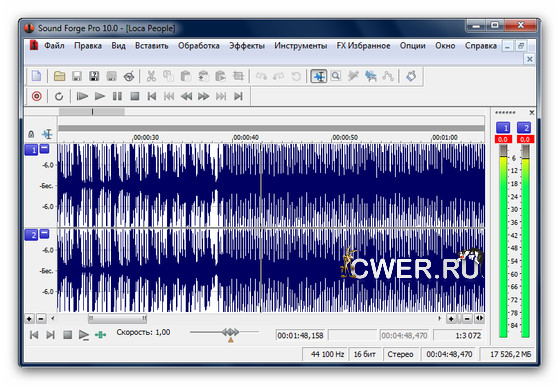Open a file using the folder icon
560x386 pixels.
point(60,76)
